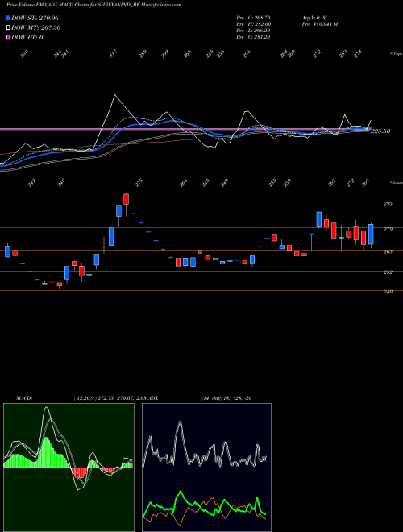Select the DOW ST: 270.96 legend label
The height and width of the screenshot is (532, 403).
pyautogui.click(x=35, y=18)
